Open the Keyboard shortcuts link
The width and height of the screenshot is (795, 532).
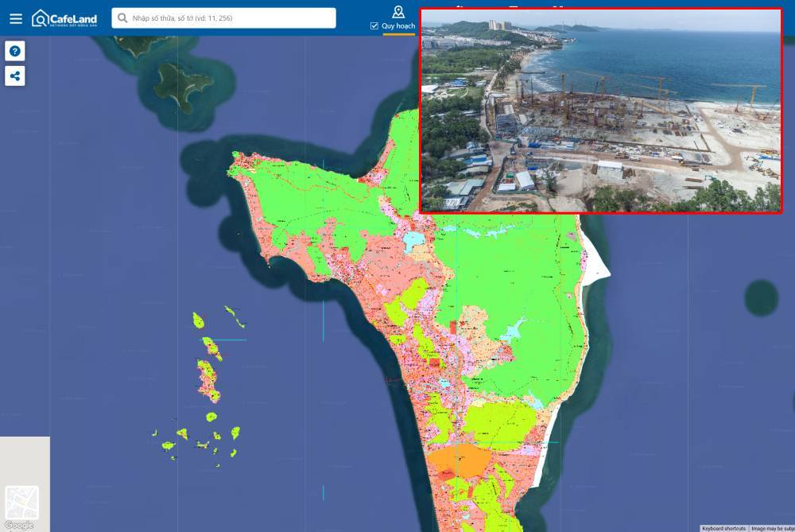pyautogui.click(x=724, y=527)
